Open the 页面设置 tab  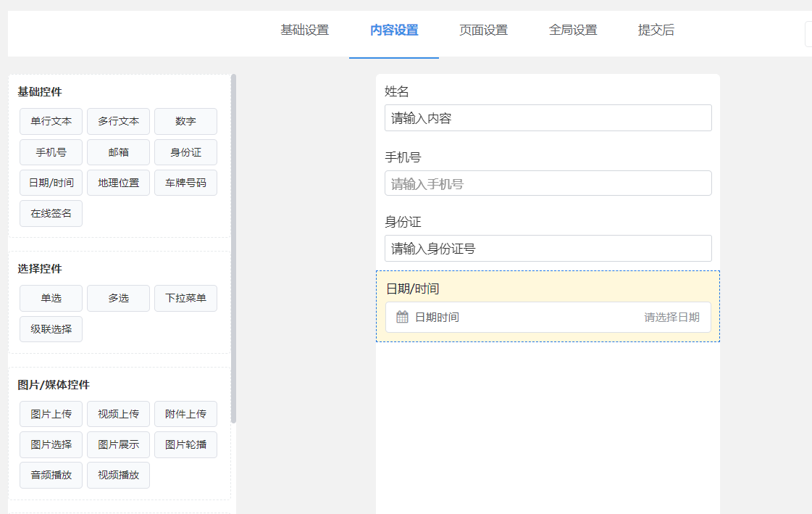click(x=483, y=31)
